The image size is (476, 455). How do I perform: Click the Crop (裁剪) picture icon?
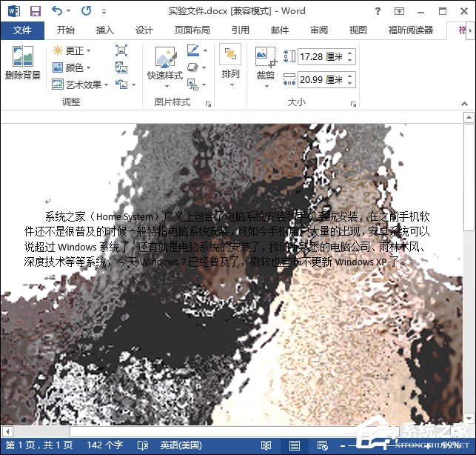pyautogui.click(x=264, y=56)
